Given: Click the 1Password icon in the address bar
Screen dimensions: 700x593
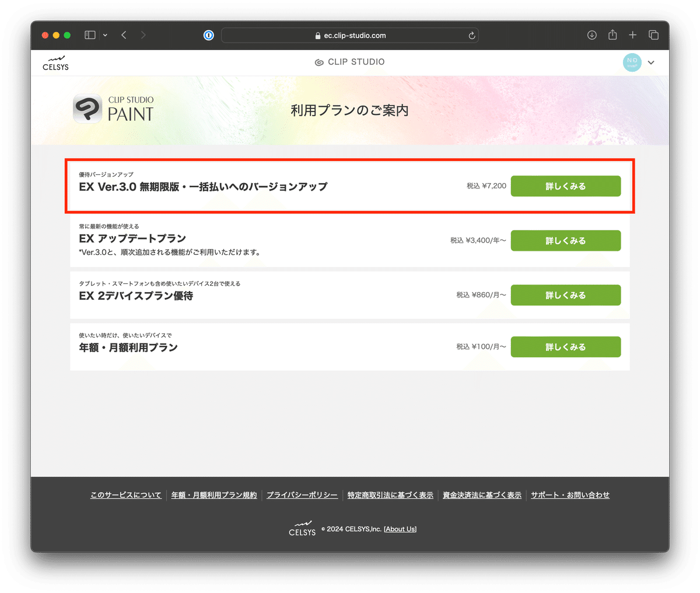Looking at the screenshot, I should (x=208, y=35).
